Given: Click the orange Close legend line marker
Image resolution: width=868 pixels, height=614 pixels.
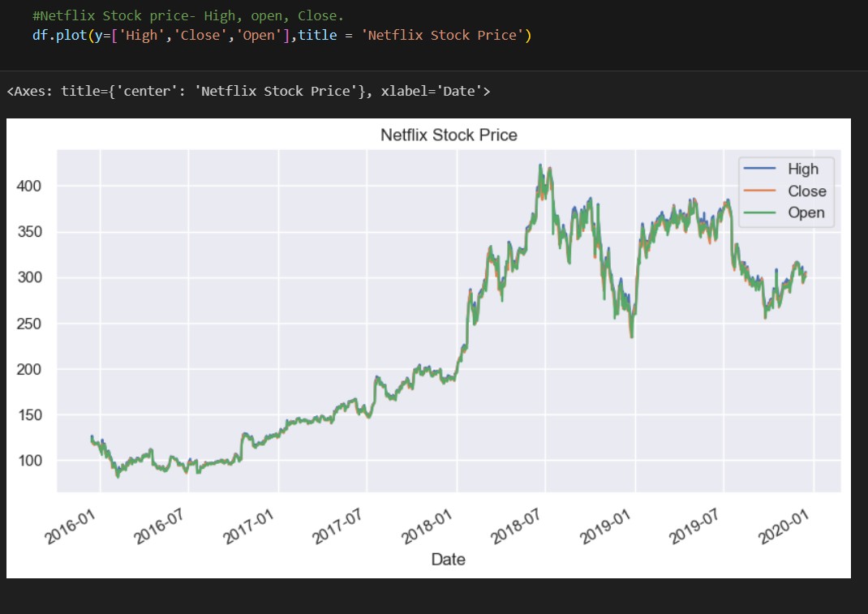Looking at the screenshot, I should coord(759,191).
